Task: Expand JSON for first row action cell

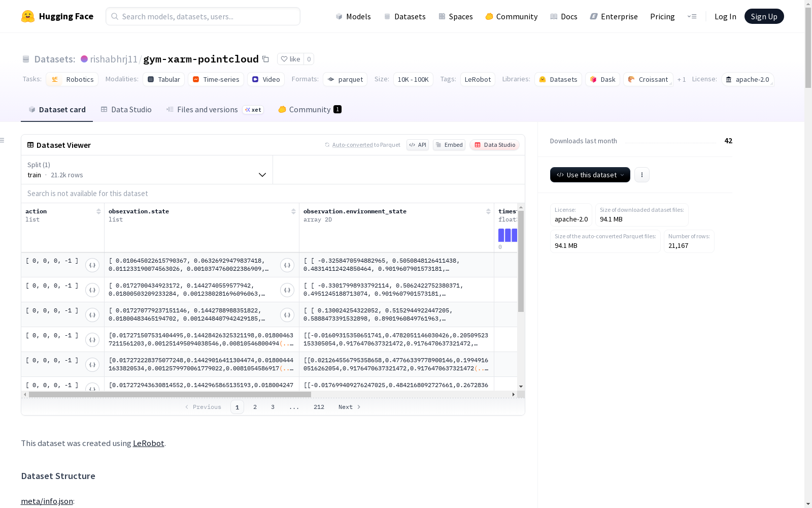Action: pos(92,265)
